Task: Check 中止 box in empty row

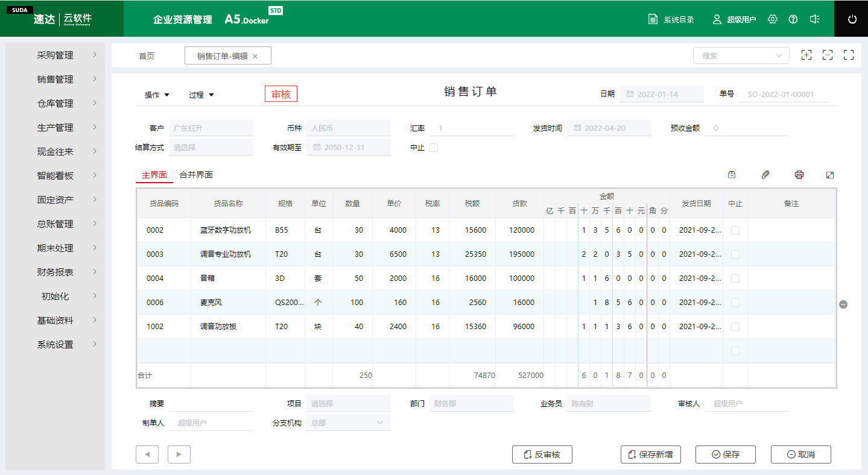Action: pyautogui.click(x=735, y=351)
